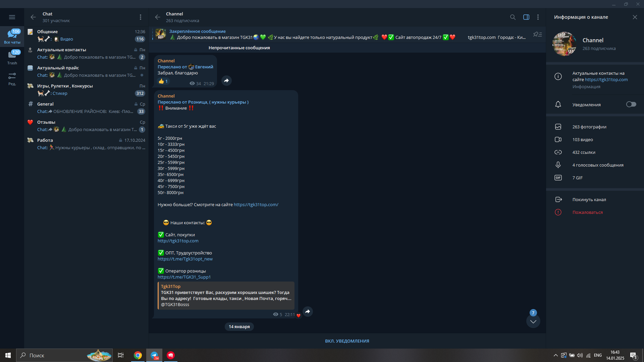Open the http://tgk31top.com site link

click(x=178, y=241)
